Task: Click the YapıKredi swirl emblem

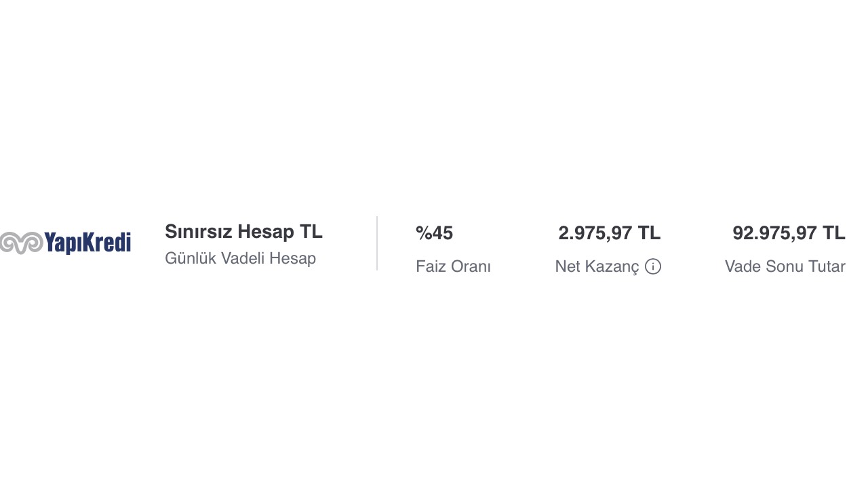Action: (x=21, y=243)
